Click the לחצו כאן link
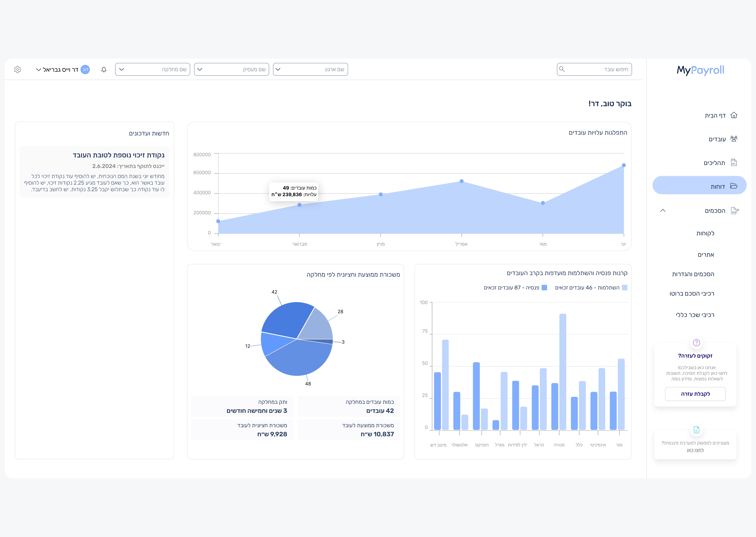756x537 pixels. coord(695,450)
